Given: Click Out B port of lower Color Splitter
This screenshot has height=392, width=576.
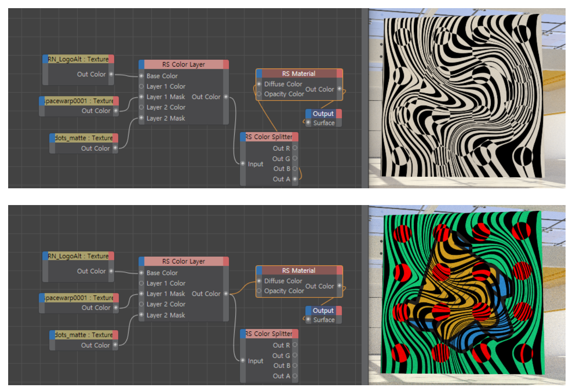Looking at the screenshot, I should (295, 365).
